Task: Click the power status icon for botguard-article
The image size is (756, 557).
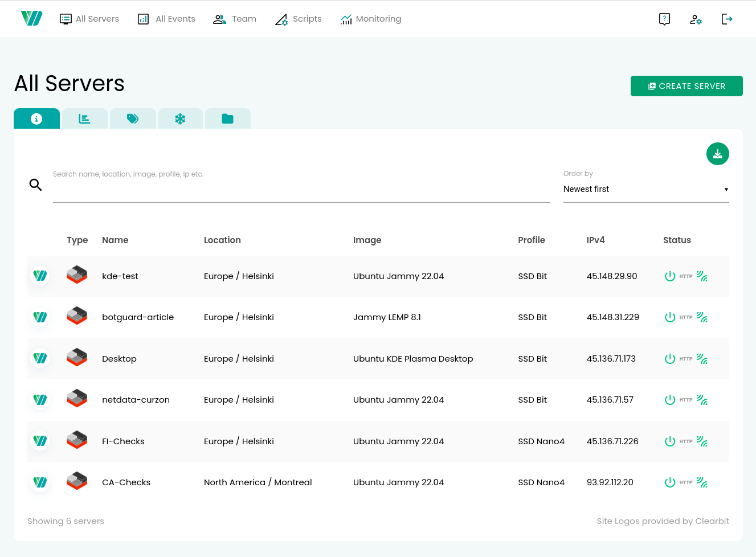Action: click(x=670, y=317)
